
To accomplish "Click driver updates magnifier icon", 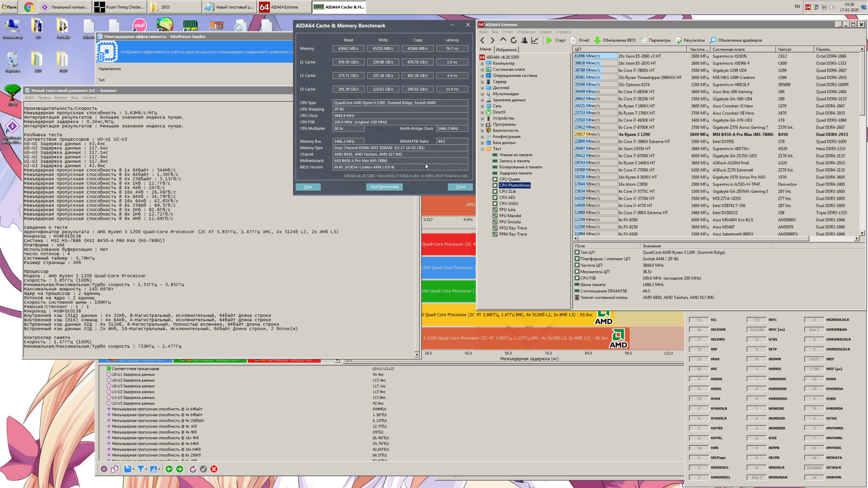I will click(x=713, y=40).
